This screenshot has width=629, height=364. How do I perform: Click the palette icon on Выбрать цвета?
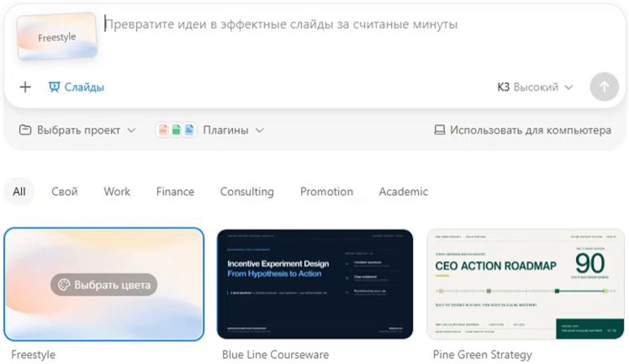click(64, 285)
